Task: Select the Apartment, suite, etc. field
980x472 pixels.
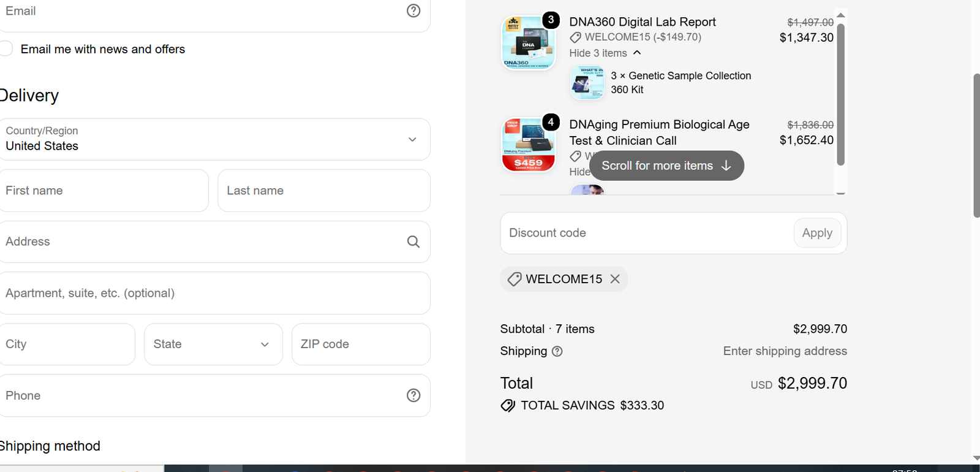Action: [x=215, y=293]
